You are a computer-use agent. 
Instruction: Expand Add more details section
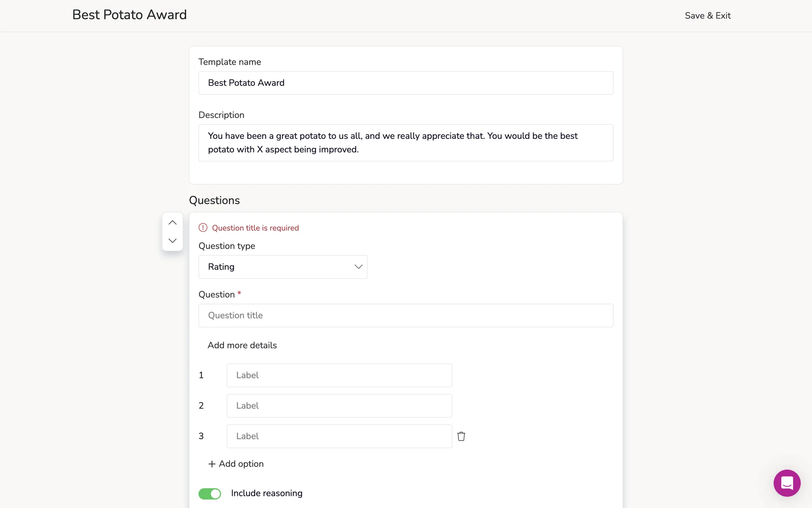(x=242, y=345)
